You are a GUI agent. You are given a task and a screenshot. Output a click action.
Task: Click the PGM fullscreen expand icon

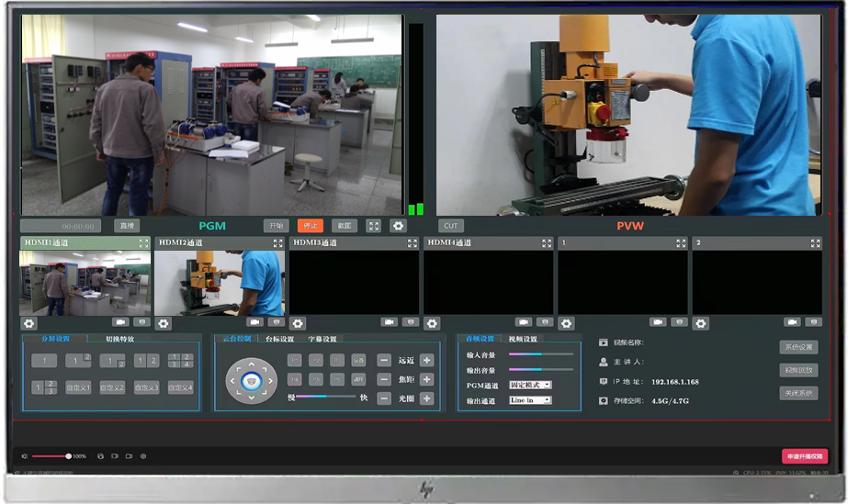374,226
